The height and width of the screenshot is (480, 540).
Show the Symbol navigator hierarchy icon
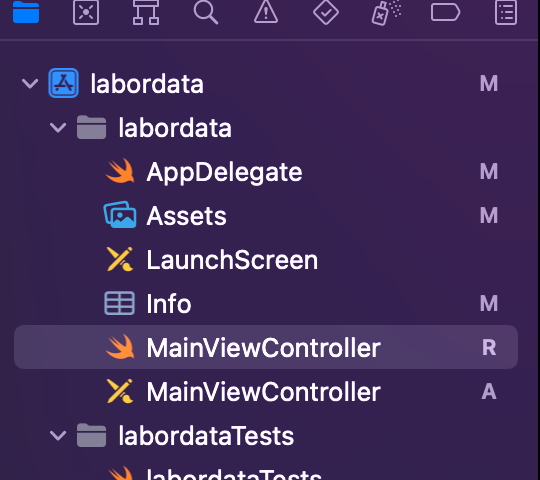(x=146, y=12)
